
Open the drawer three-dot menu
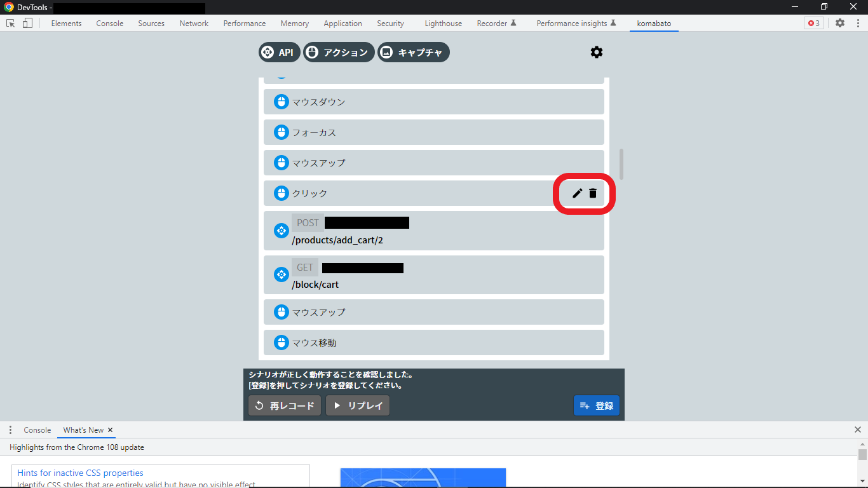point(10,430)
